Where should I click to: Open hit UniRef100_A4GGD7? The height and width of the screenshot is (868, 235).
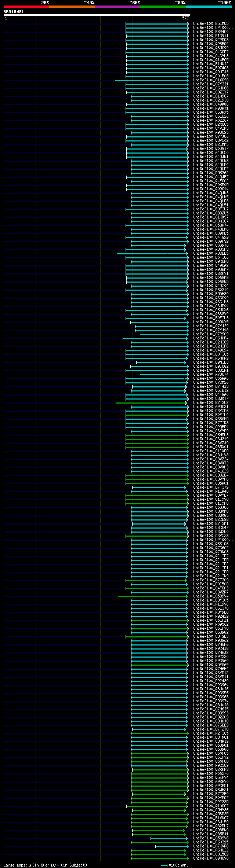211,52
